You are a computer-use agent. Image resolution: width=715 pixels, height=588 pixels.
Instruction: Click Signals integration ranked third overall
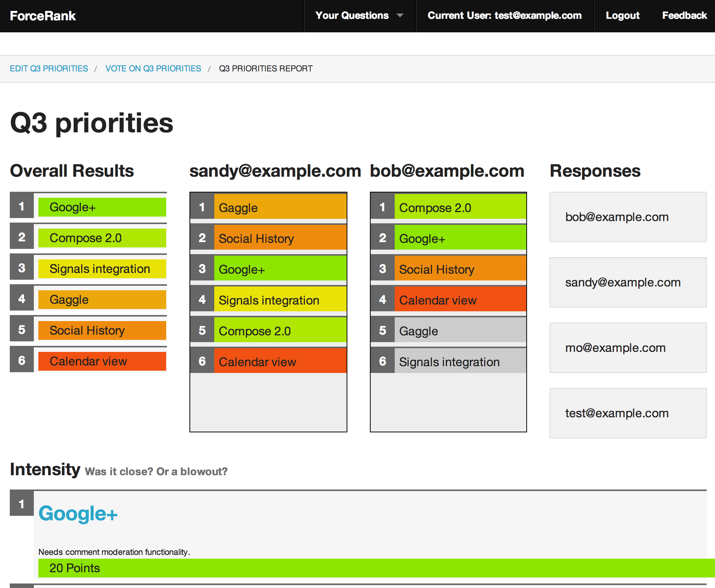pyautogui.click(x=102, y=268)
